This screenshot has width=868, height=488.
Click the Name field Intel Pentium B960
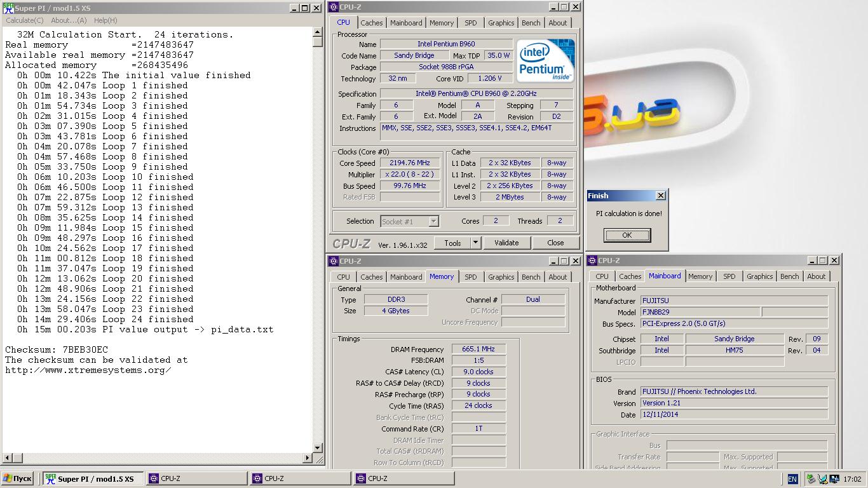(446, 44)
